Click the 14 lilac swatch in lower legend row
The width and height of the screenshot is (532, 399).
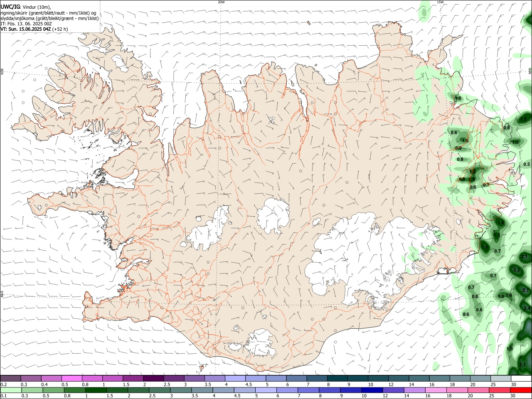pos(414,390)
